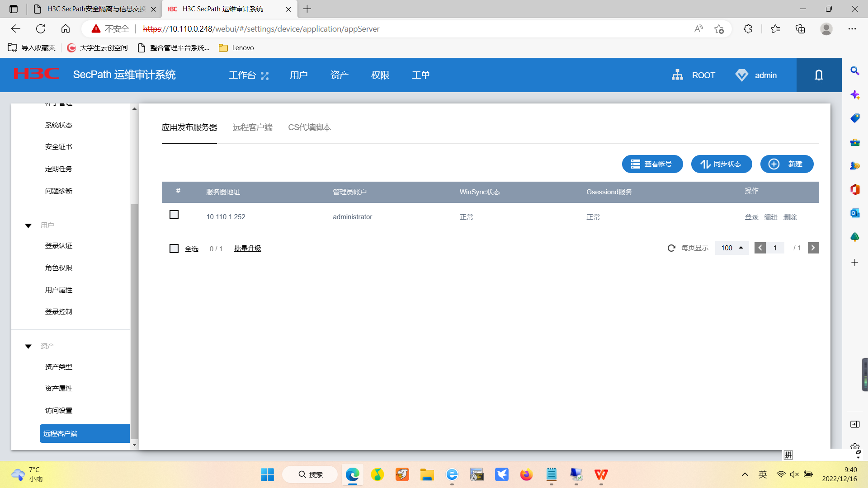The image size is (868, 488).
Task: Go to previous page arrow
Action: pos(760,248)
